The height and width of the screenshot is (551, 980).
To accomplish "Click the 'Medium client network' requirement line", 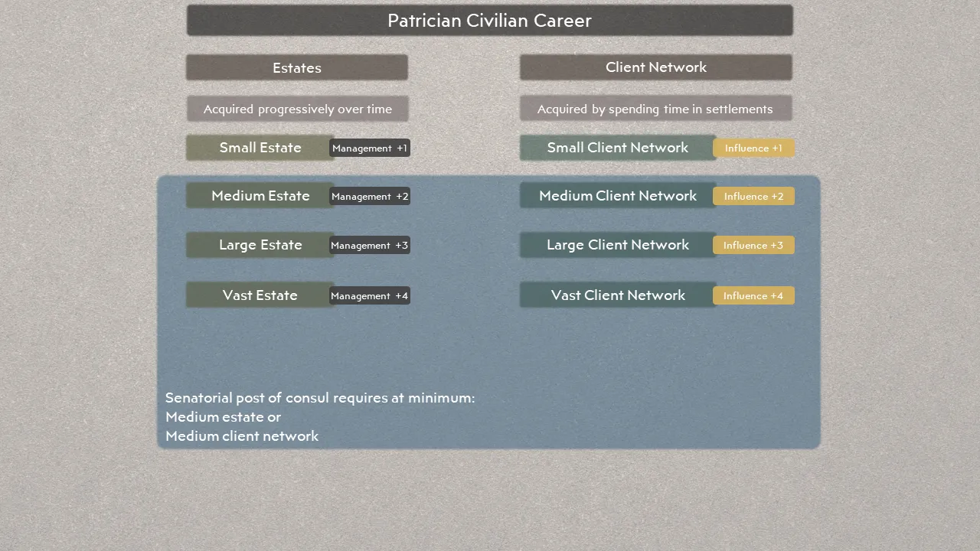I will pos(242,436).
